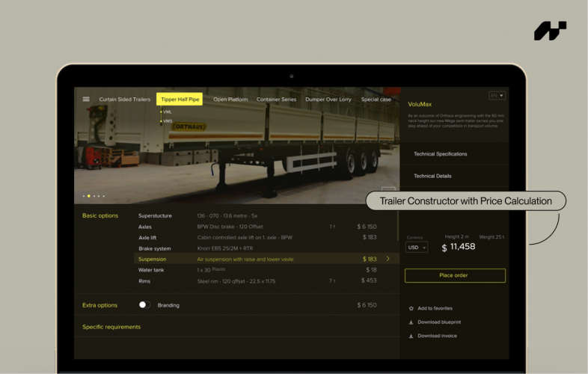Click the Extra options heading

point(99,305)
